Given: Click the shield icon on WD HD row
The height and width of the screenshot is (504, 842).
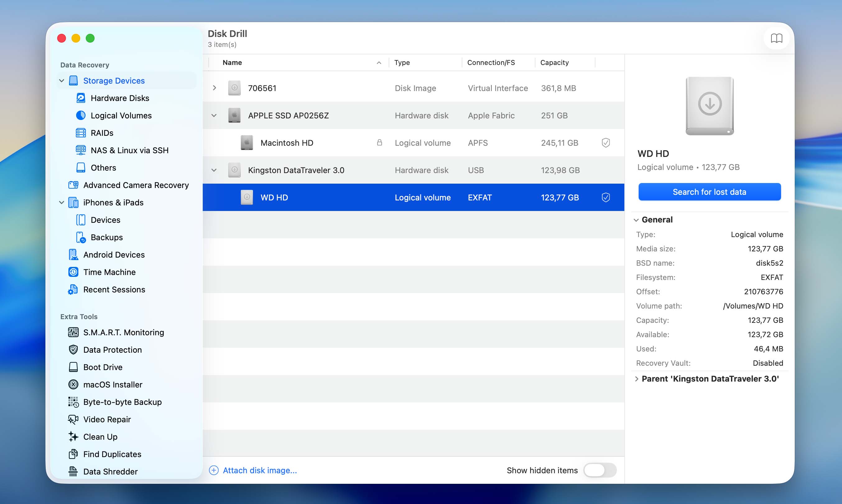Looking at the screenshot, I should coord(605,197).
